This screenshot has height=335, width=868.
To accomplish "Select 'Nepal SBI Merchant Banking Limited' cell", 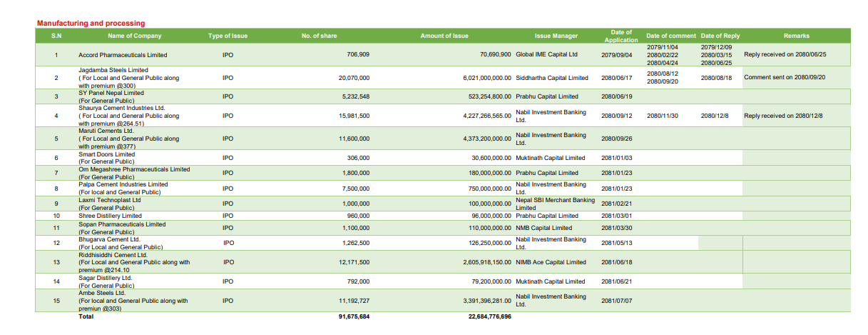I will click(x=555, y=204).
